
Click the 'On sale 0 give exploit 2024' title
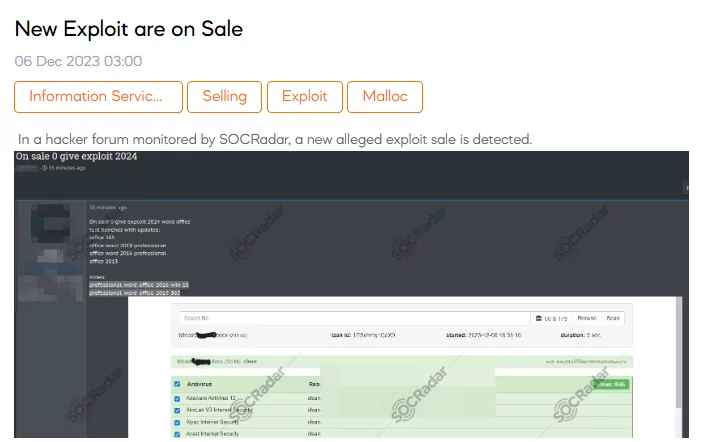76,156
